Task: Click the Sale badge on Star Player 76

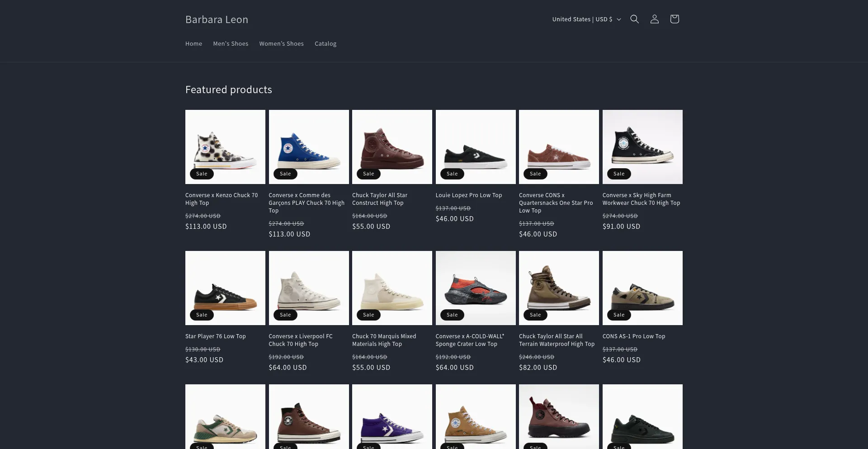Action: (x=202, y=315)
